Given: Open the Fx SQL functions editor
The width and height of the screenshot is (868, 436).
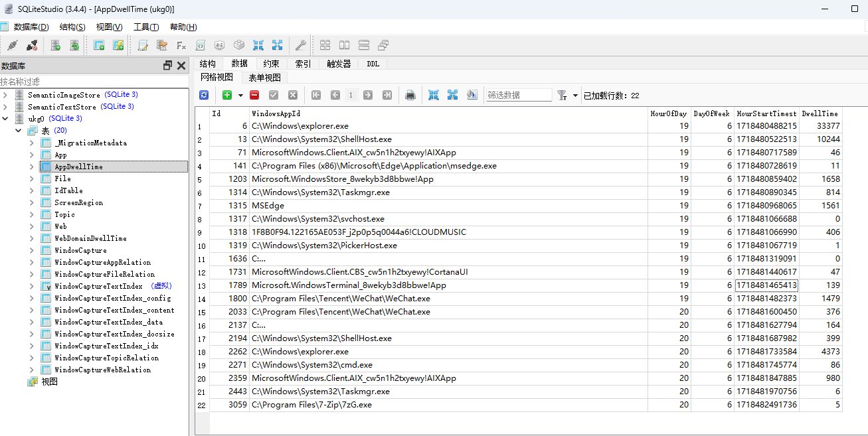Looking at the screenshot, I should [x=181, y=45].
